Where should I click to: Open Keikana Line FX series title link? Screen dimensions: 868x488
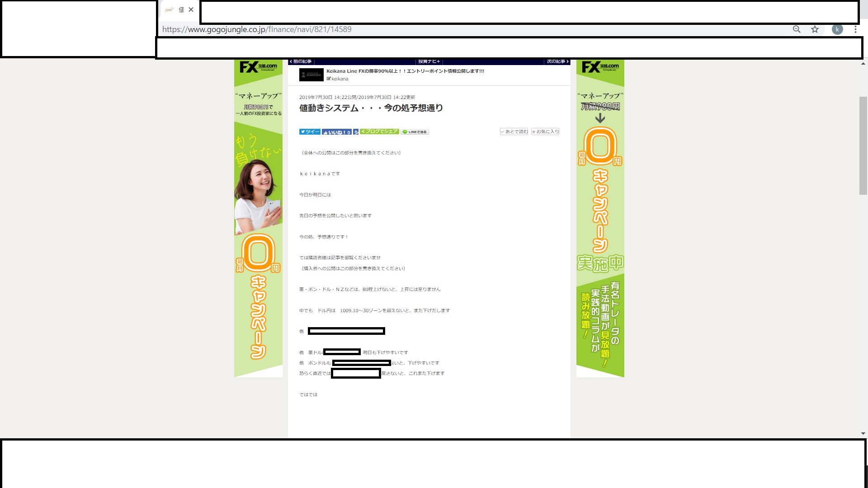tap(405, 71)
